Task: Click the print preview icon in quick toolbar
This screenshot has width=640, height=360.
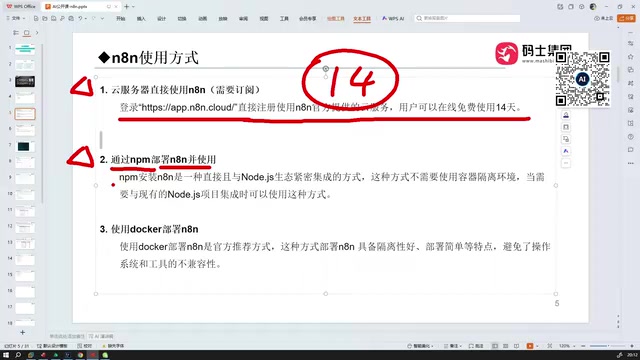Action: [x=71, y=18]
